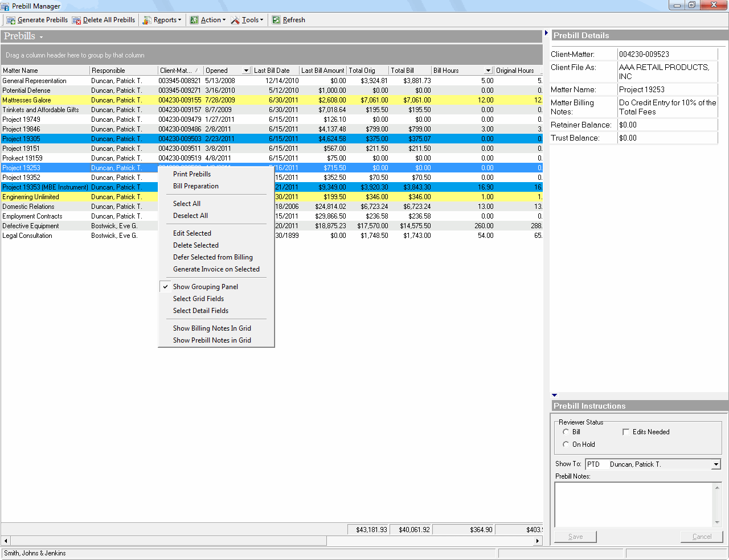729x560 pixels.
Task: Select the Trinkets and Affordable Gifts row
Action: click(x=272, y=110)
